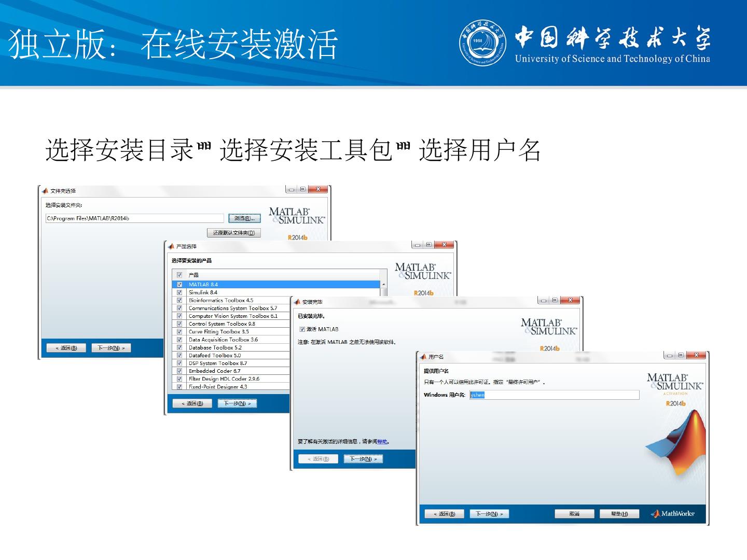747x560 pixels.
Task: Toggle Communications System Toolbox 5.7 checkbox
Action: pyautogui.click(x=179, y=308)
